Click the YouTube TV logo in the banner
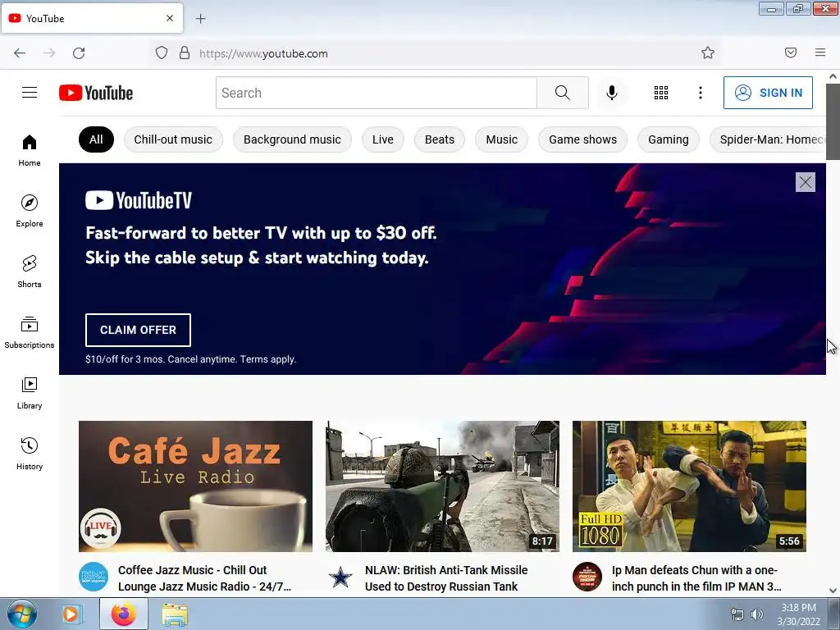This screenshot has width=840, height=630. tap(139, 200)
